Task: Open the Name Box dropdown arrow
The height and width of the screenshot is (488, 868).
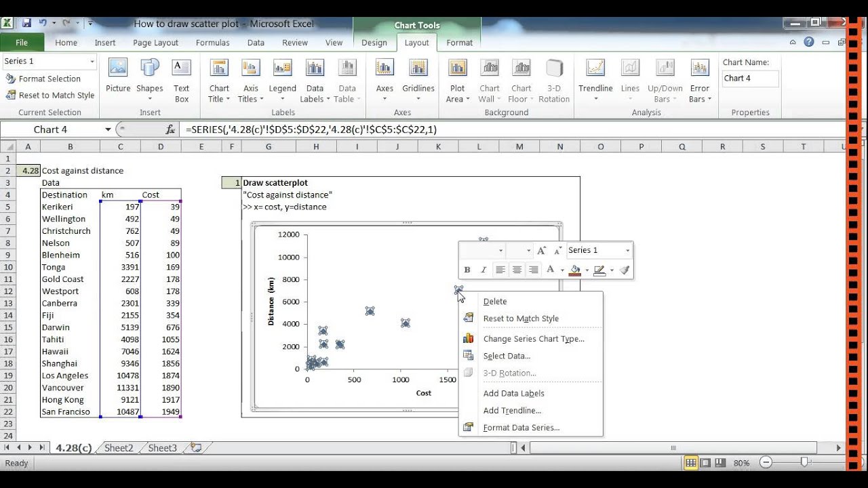Action: [108, 129]
